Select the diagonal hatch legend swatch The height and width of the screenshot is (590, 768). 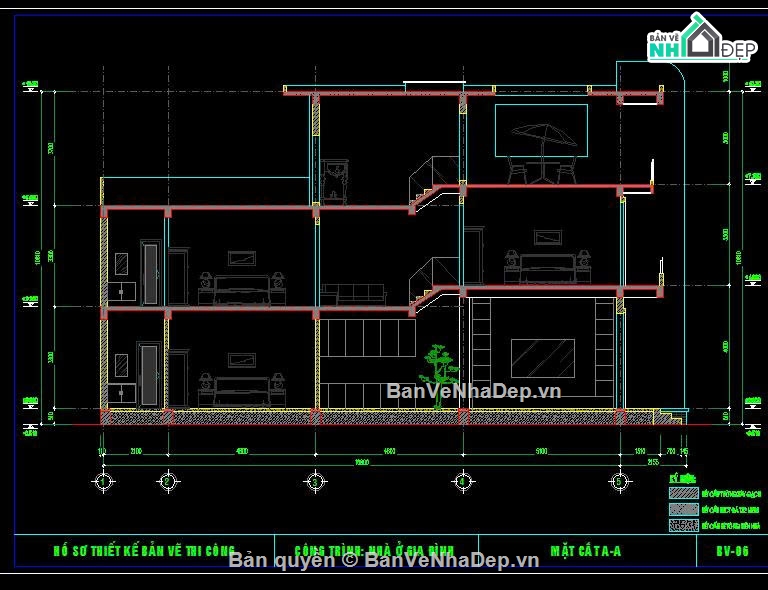(x=684, y=493)
